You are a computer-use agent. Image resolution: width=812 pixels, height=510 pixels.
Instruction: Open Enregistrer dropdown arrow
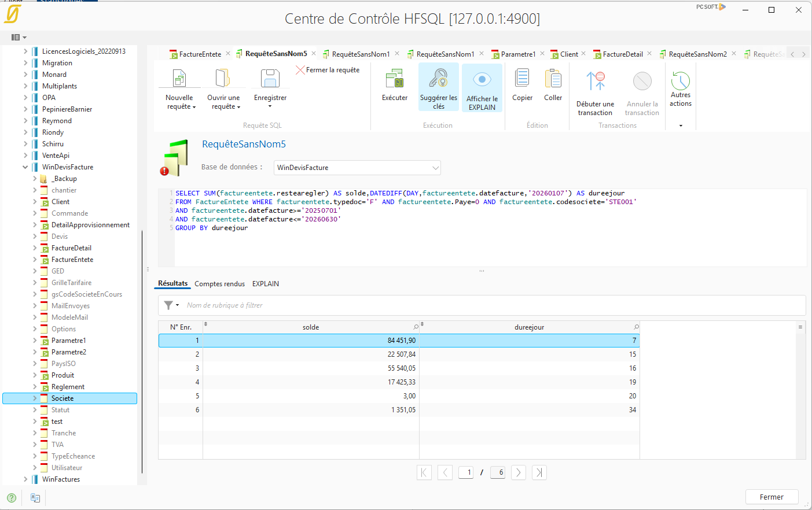coord(270,106)
